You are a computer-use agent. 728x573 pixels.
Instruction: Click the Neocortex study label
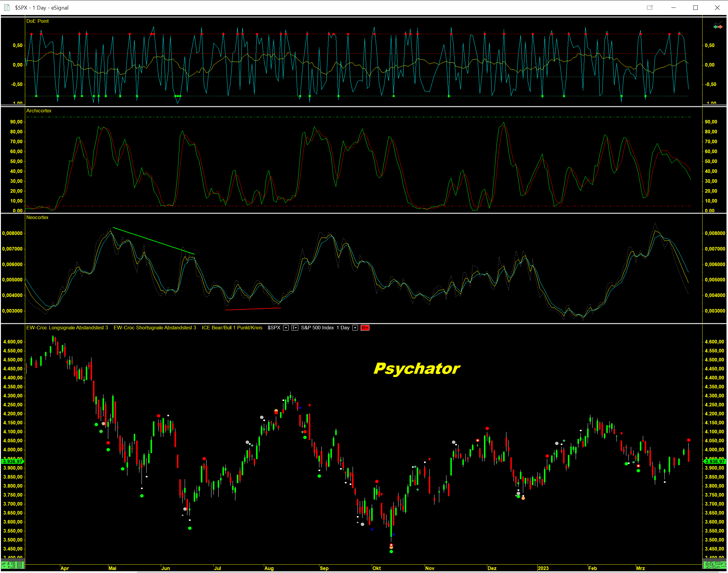(37, 217)
